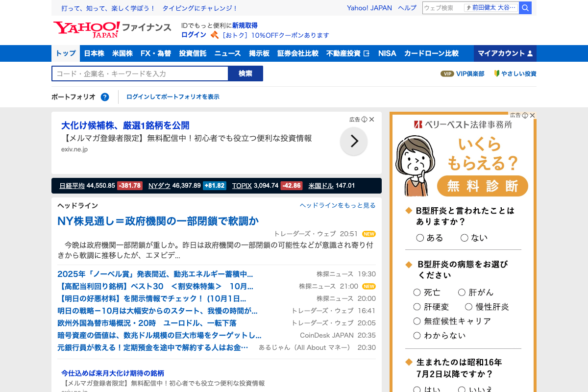Choose the 無症候性キャリア radio option

point(417,321)
